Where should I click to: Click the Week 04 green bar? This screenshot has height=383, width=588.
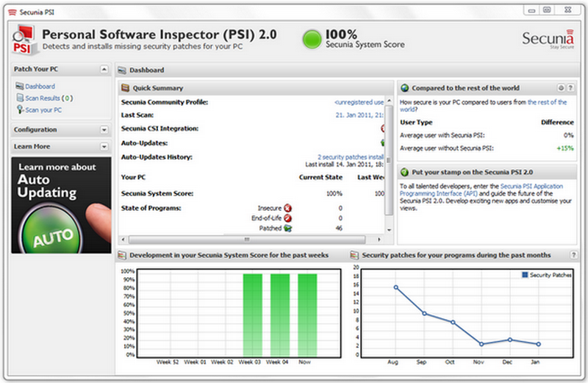280,315
